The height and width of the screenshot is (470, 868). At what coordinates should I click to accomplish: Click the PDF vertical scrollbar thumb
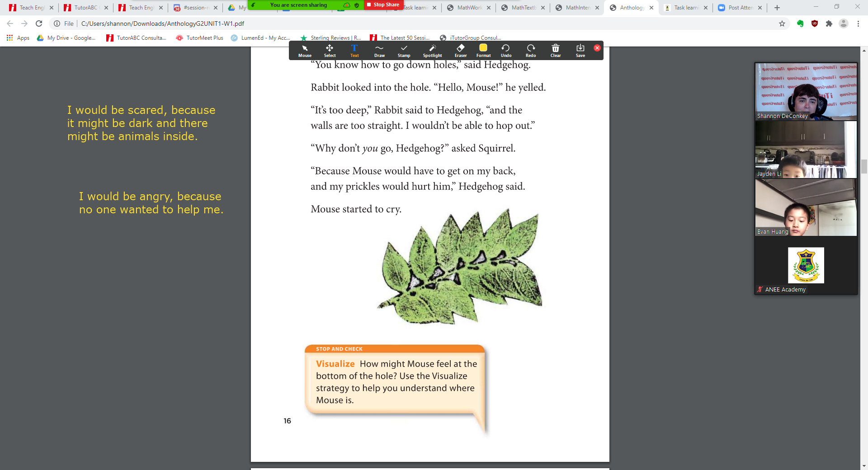tap(864, 166)
